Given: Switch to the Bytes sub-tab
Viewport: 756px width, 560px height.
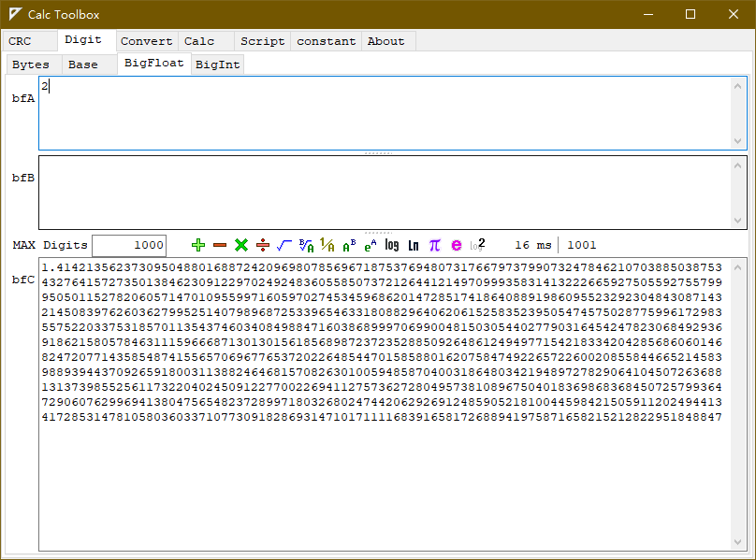Looking at the screenshot, I should (x=34, y=65).
